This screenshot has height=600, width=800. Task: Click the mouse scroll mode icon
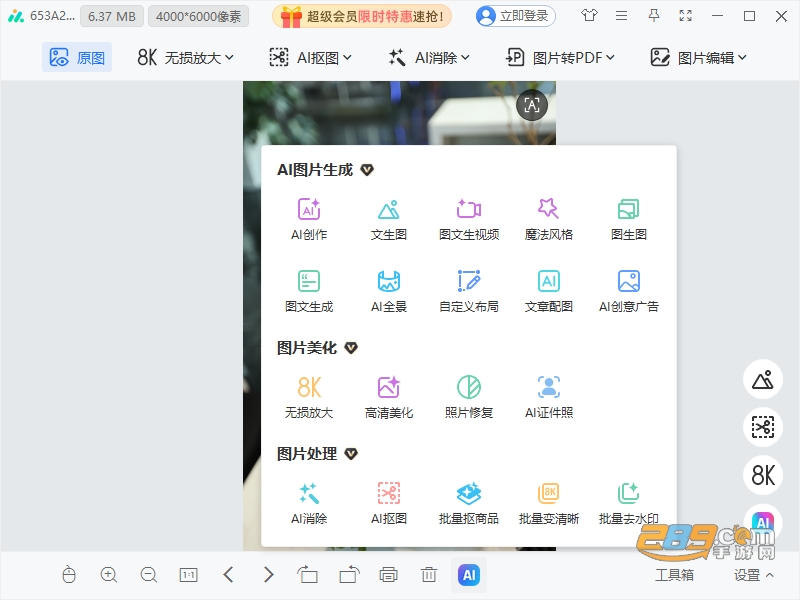click(x=69, y=575)
